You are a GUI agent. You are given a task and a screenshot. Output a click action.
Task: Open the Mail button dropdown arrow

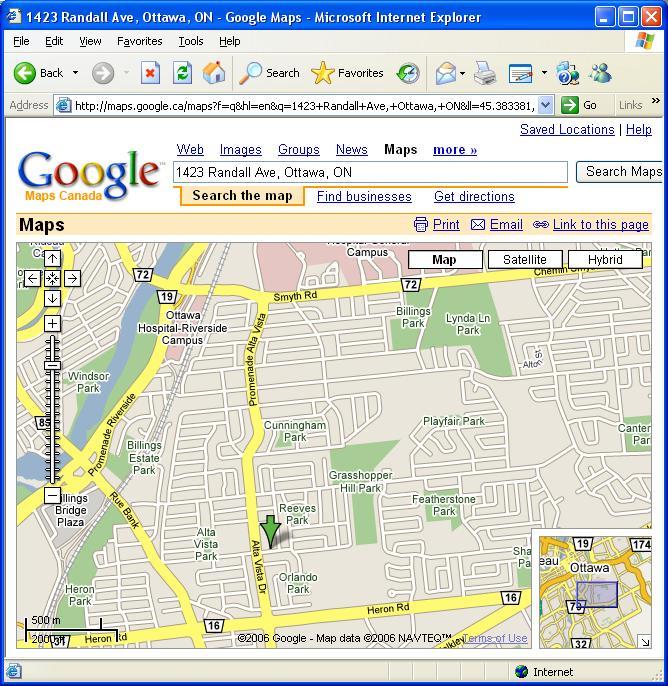(462, 73)
